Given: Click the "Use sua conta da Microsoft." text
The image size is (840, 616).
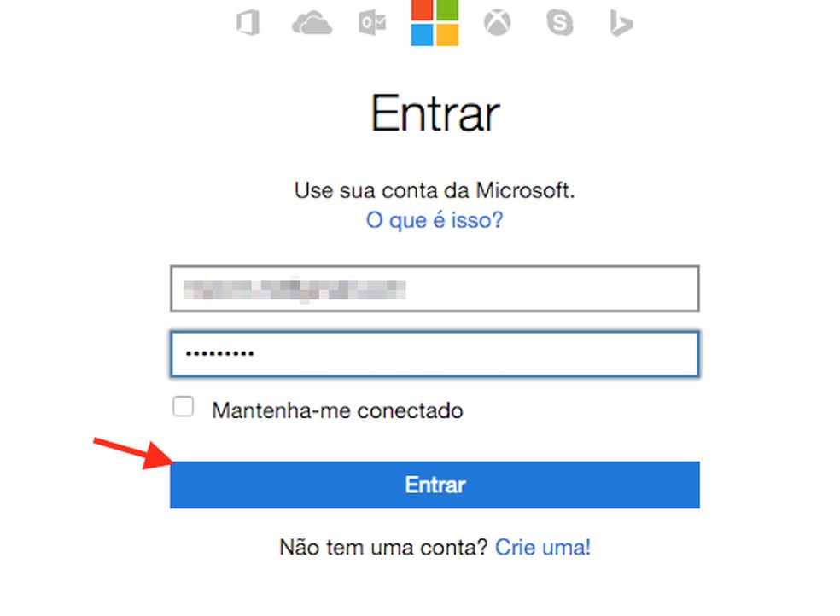Looking at the screenshot, I should 435,189.
